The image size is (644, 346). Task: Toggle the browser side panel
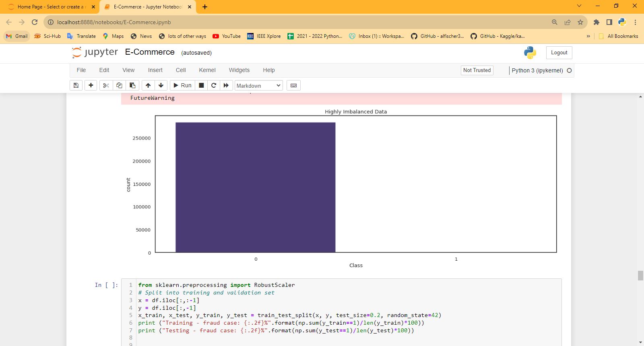point(609,22)
